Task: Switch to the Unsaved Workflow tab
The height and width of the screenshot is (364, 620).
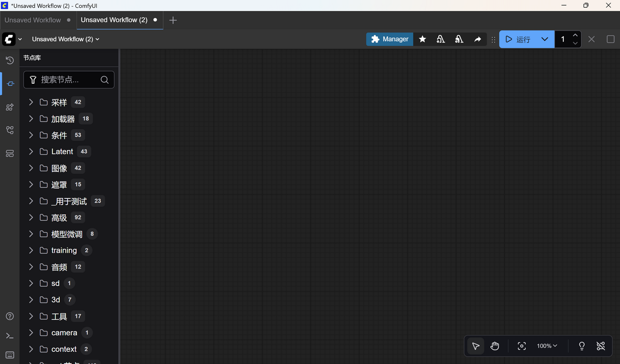Action: click(32, 20)
